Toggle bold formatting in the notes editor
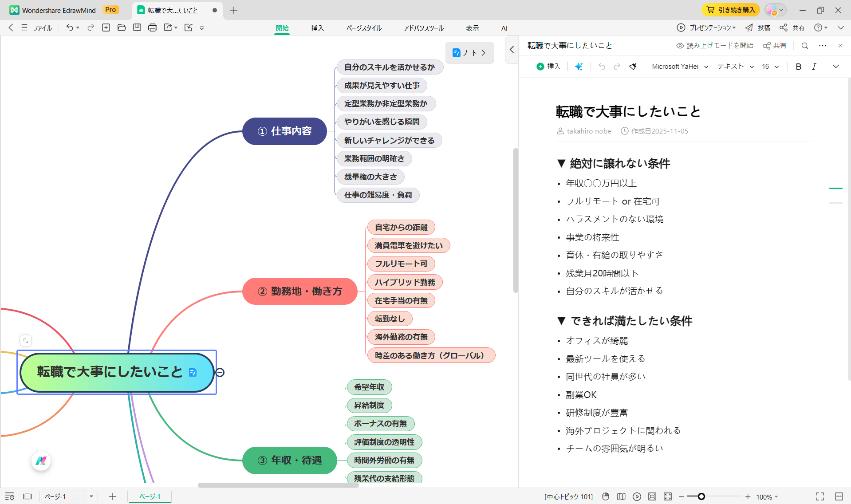This screenshot has width=851, height=504. (798, 66)
